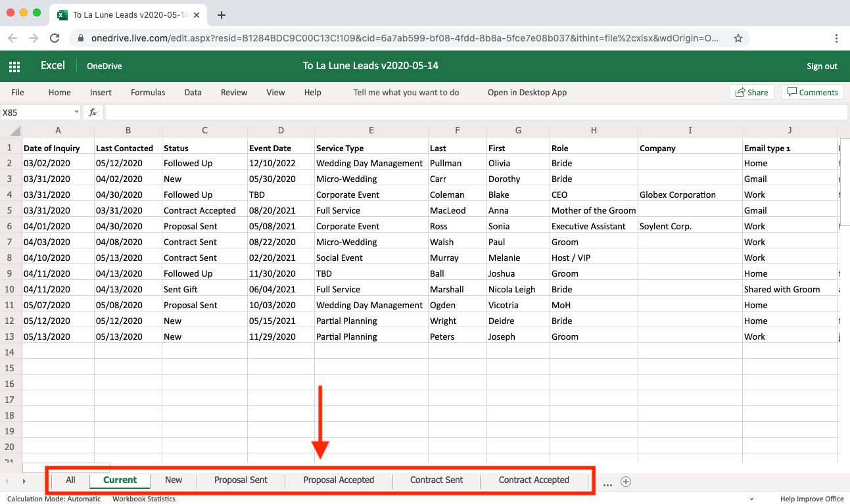Click the Social Event service cell
The width and height of the screenshot is (850, 504).
(371, 258)
